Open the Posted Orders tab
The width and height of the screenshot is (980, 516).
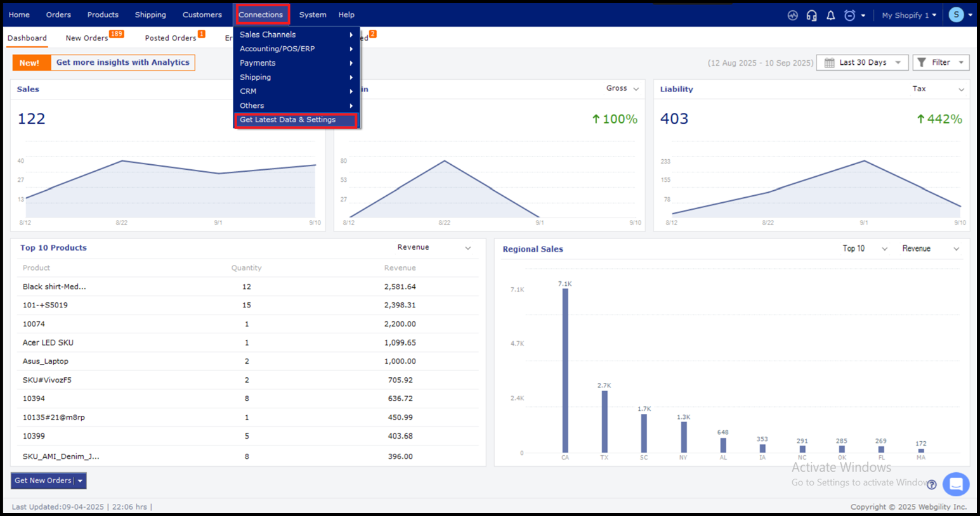pyautogui.click(x=170, y=38)
